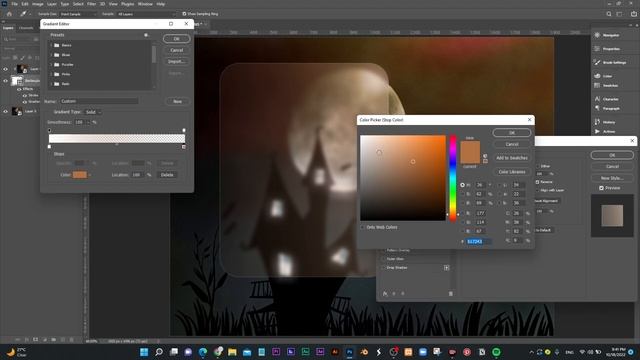640x360 pixels.
Task: Click the Home icon in options bar
Action: (x=9, y=14)
